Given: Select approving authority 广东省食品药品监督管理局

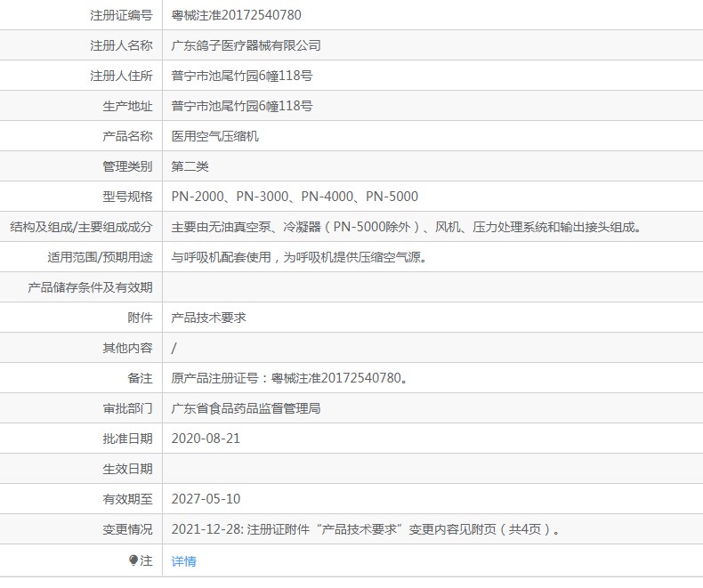Looking at the screenshot, I should tap(246, 408).
